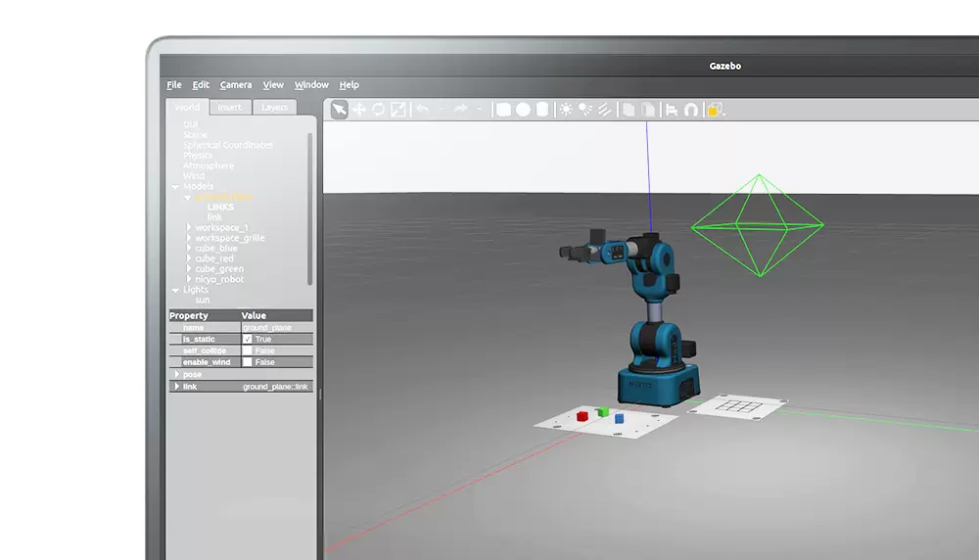Select Physics in the world tree
979x560 pixels.
[198, 156]
